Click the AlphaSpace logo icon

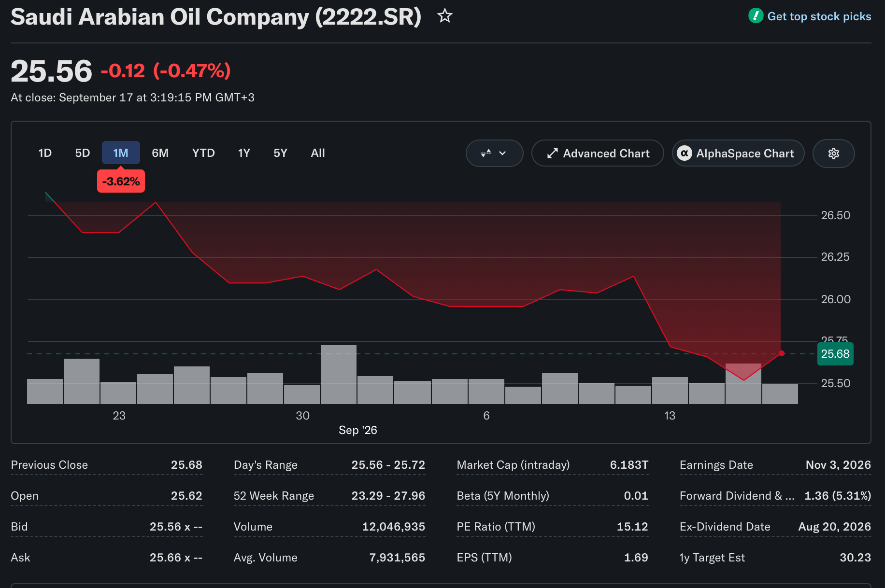pos(684,154)
